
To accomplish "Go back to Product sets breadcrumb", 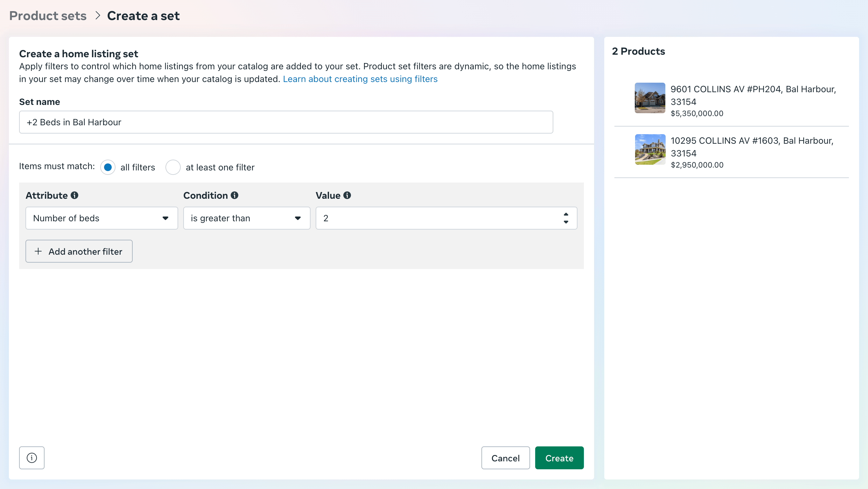I will click(x=48, y=16).
